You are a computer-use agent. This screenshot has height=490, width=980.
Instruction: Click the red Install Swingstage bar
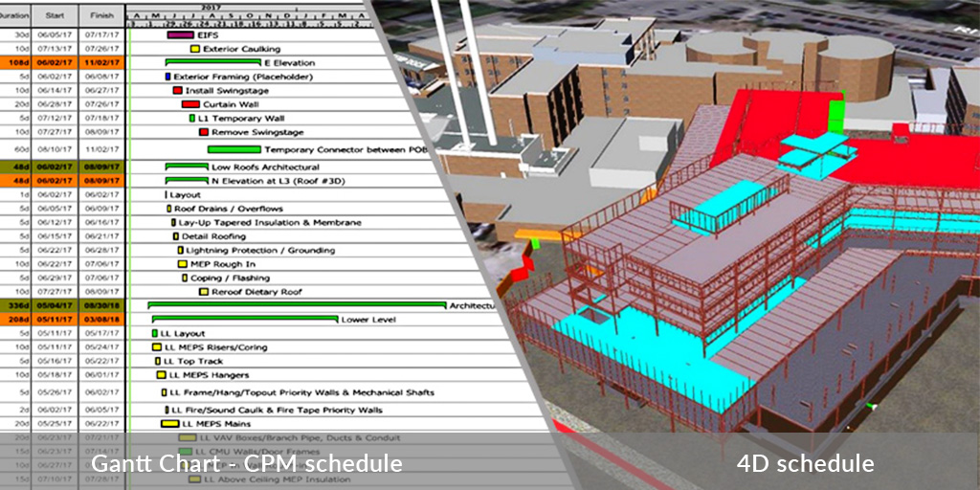[177, 91]
